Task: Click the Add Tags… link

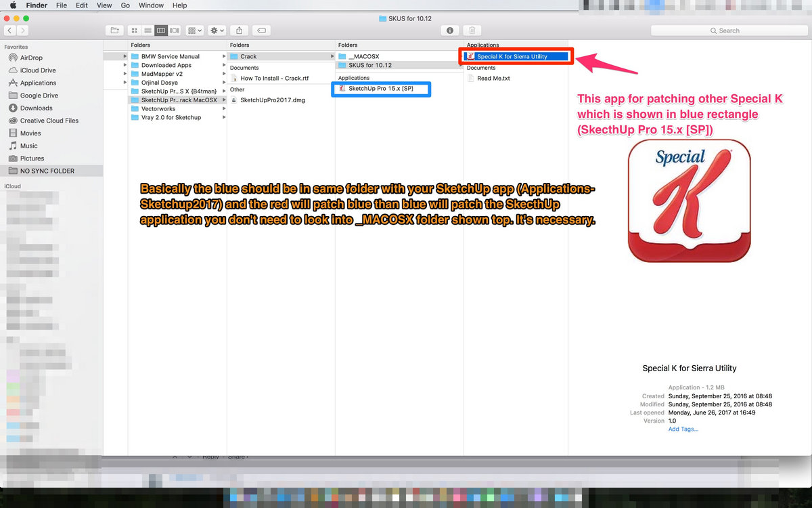Action: point(683,429)
